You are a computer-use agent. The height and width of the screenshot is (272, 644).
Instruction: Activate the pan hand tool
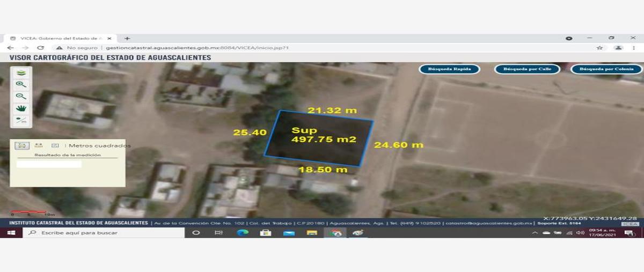[x=21, y=108]
